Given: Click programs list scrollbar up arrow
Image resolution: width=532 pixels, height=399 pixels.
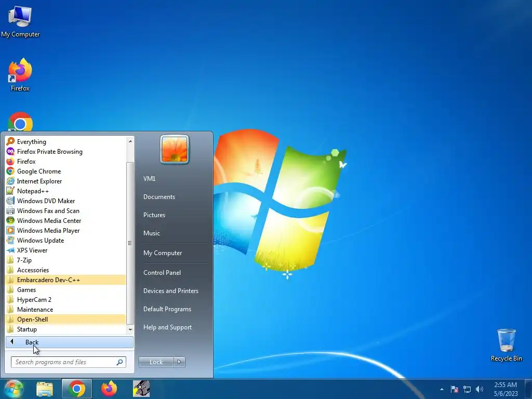Looking at the screenshot, I should [x=130, y=141].
